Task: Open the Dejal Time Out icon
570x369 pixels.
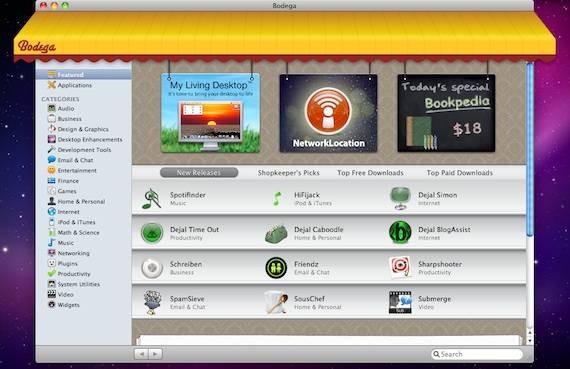Action: point(152,233)
